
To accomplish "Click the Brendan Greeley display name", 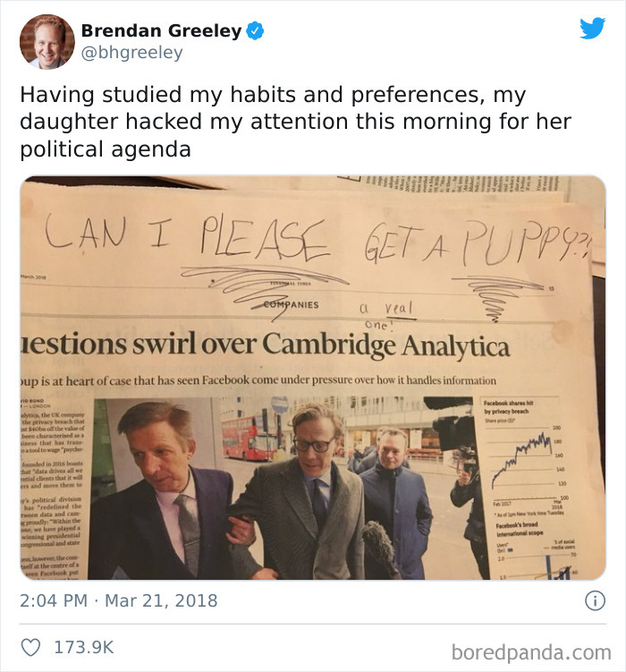I will [x=162, y=30].
